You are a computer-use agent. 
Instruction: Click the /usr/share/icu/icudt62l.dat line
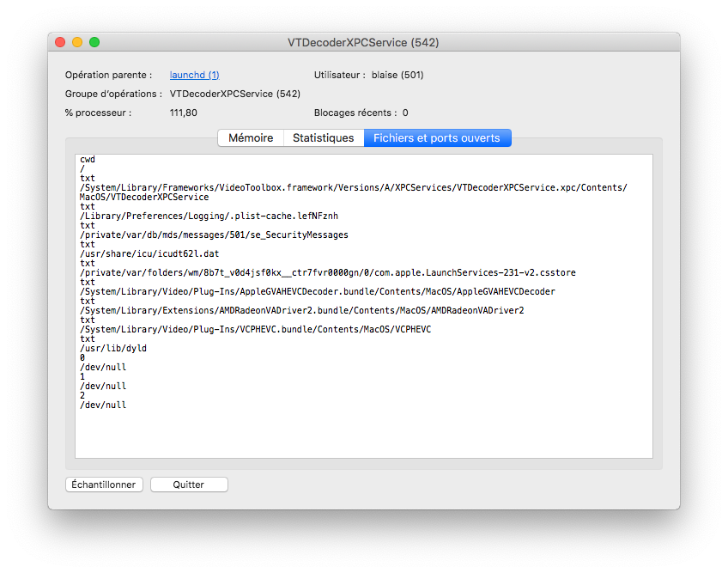149,253
